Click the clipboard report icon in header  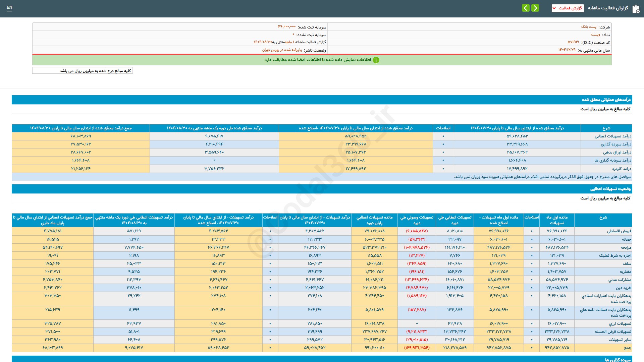click(636, 9)
